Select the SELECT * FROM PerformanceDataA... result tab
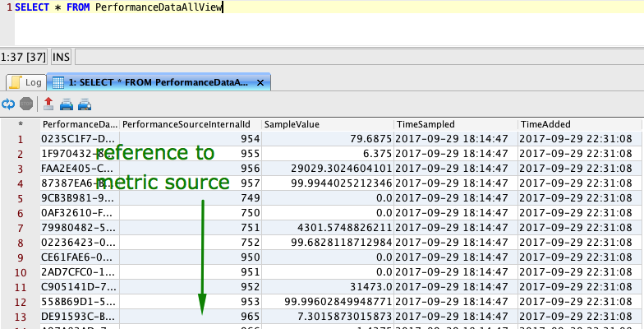This screenshot has width=644, height=329. coord(159,82)
